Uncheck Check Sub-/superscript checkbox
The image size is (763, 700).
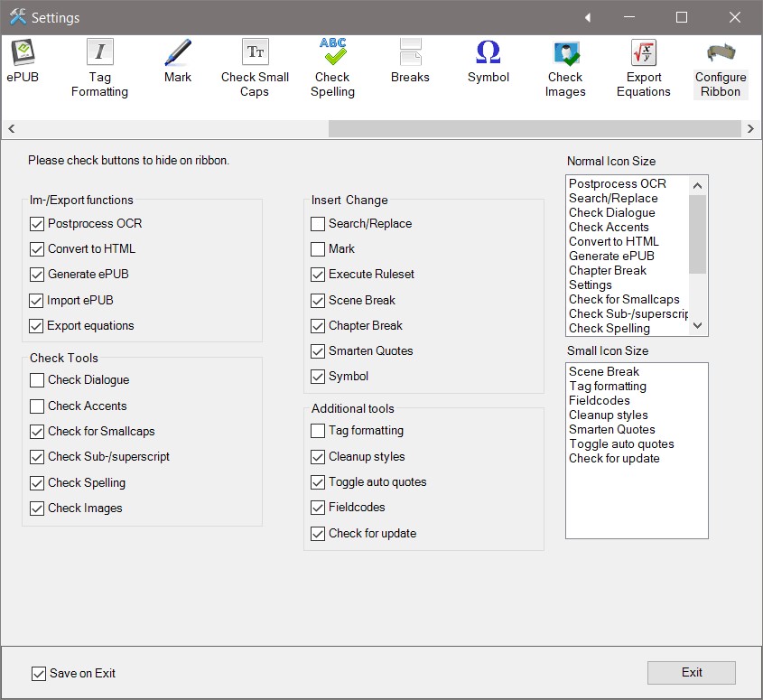[x=36, y=457]
